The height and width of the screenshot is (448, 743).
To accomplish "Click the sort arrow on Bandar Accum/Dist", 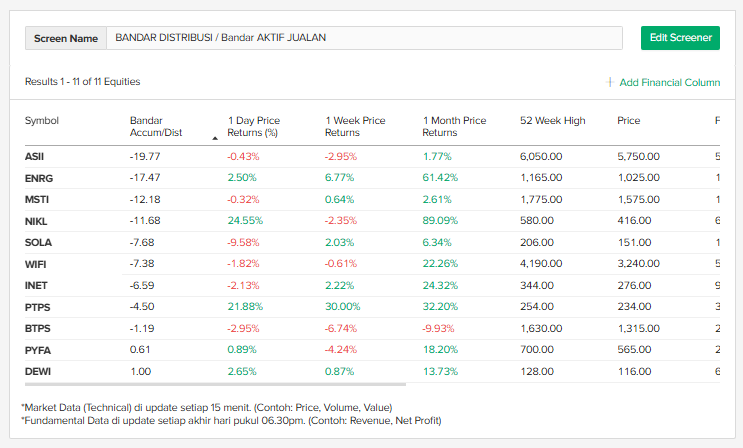I will click(x=215, y=138).
